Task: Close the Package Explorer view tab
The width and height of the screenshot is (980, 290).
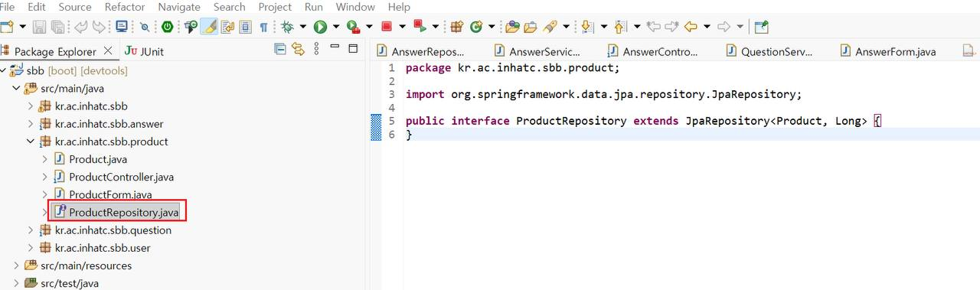Action: point(107,51)
